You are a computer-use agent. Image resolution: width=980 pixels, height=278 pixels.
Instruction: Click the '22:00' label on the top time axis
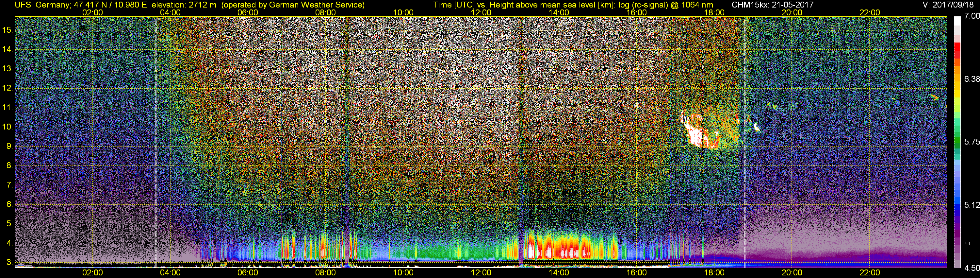click(870, 12)
